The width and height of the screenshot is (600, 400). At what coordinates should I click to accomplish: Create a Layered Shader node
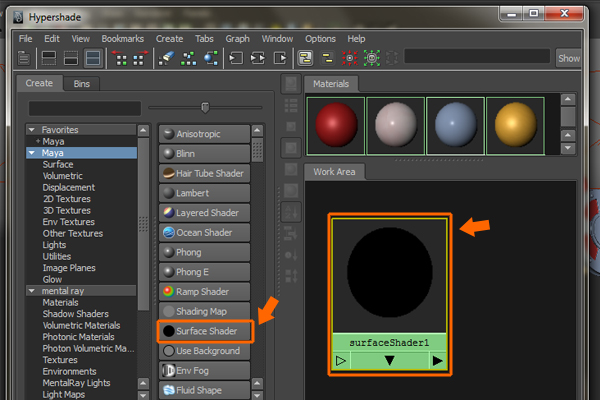(x=205, y=213)
